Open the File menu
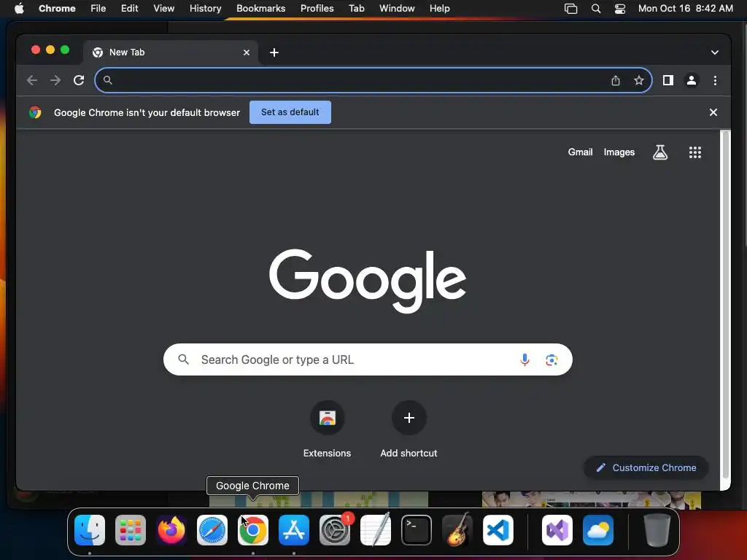Viewport: 747px width, 560px height. tap(98, 9)
